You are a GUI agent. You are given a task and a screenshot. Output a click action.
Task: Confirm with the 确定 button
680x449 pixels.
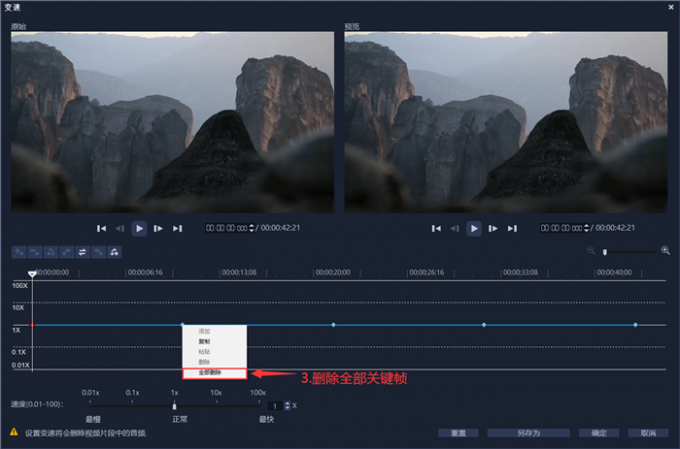599,433
